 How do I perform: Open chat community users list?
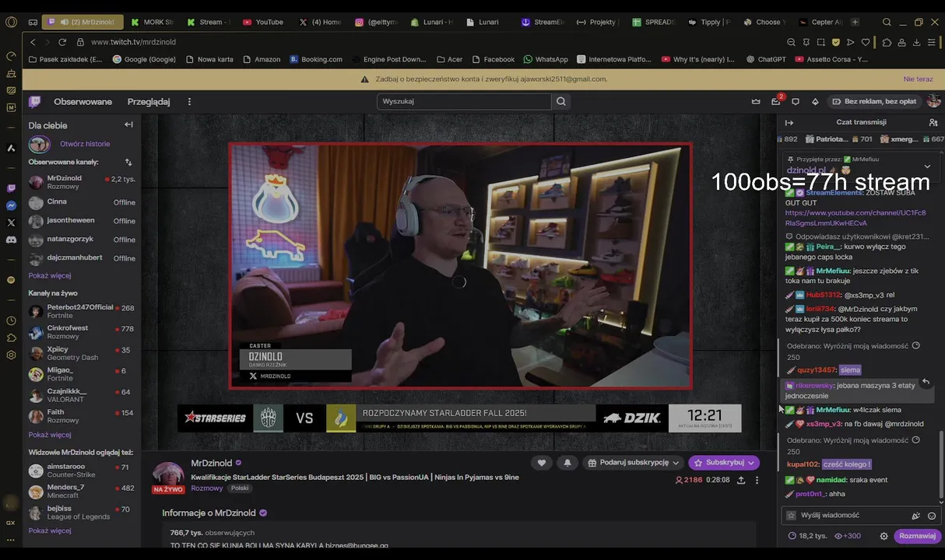pos(933,122)
